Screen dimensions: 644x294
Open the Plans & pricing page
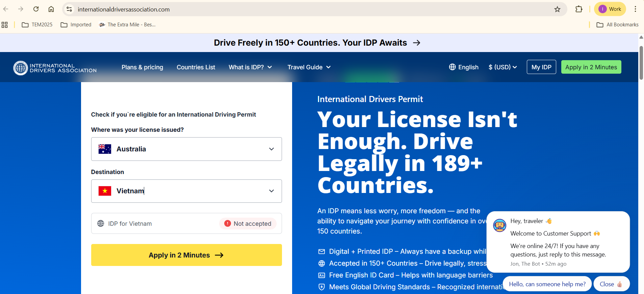coord(142,67)
